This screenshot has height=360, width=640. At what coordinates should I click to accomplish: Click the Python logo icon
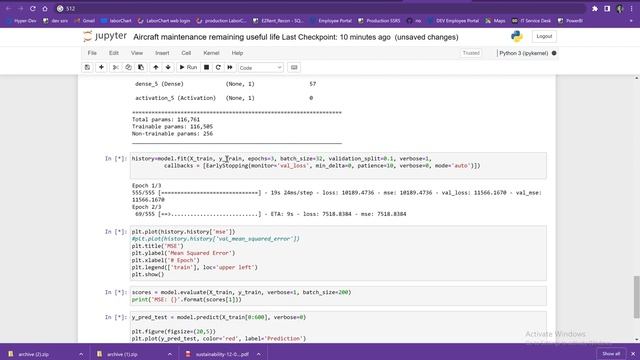coord(517,36)
